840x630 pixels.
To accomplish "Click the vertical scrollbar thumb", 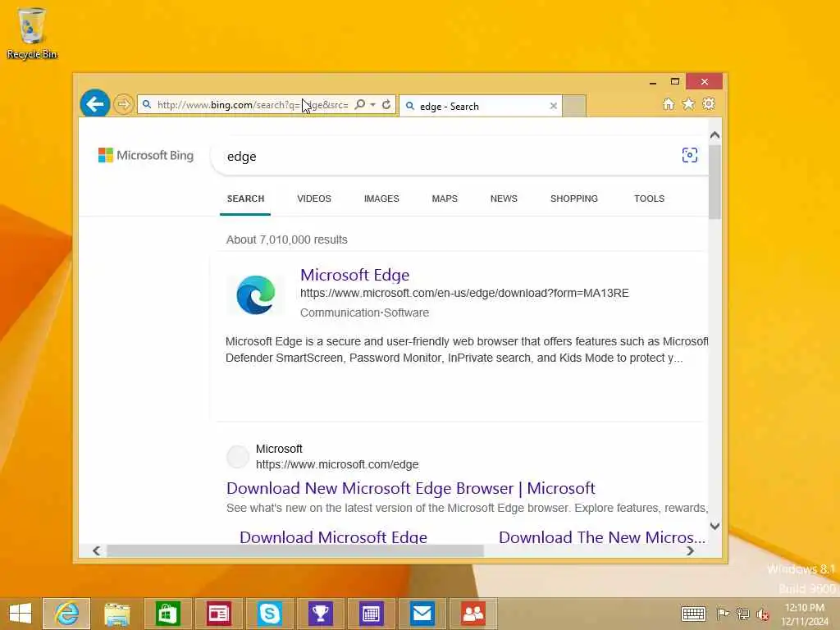I will [x=714, y=181].
